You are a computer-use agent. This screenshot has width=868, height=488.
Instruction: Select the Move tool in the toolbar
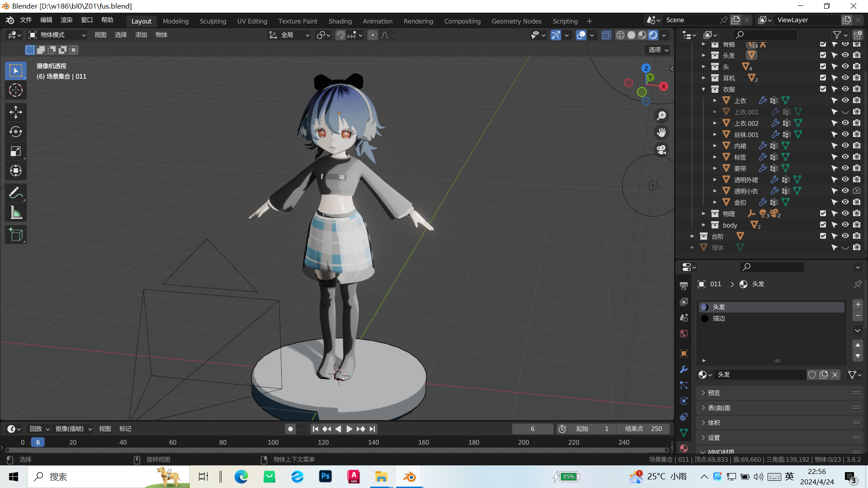(x=16, y=112)
